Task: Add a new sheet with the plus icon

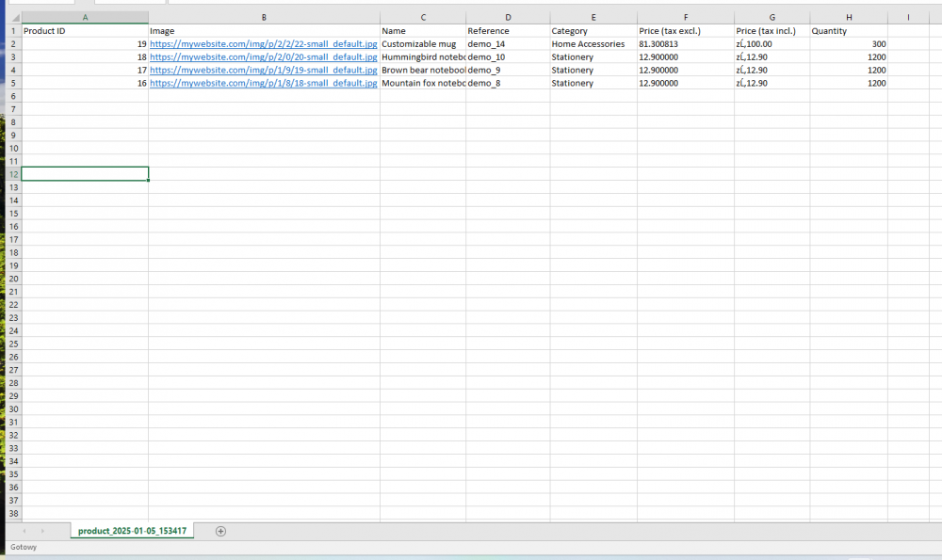Action: (220, 531)
